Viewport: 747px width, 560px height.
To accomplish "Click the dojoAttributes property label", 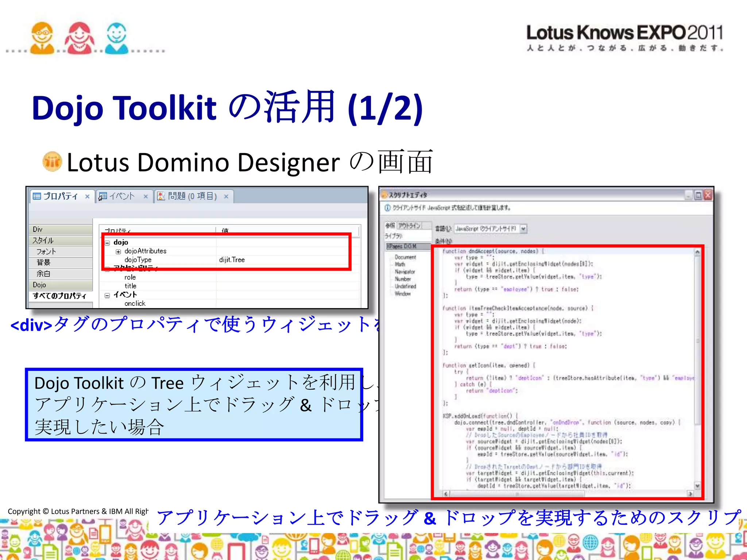I will [146, 251].
